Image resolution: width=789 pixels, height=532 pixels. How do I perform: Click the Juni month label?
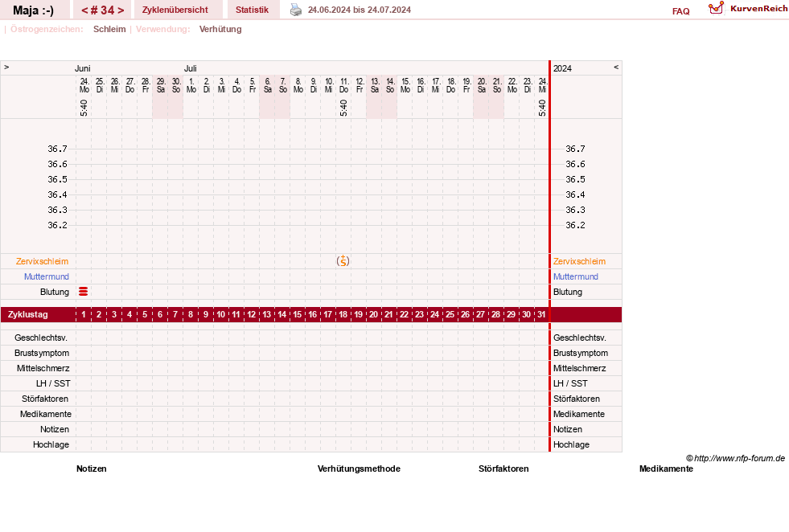pos(83,68)
